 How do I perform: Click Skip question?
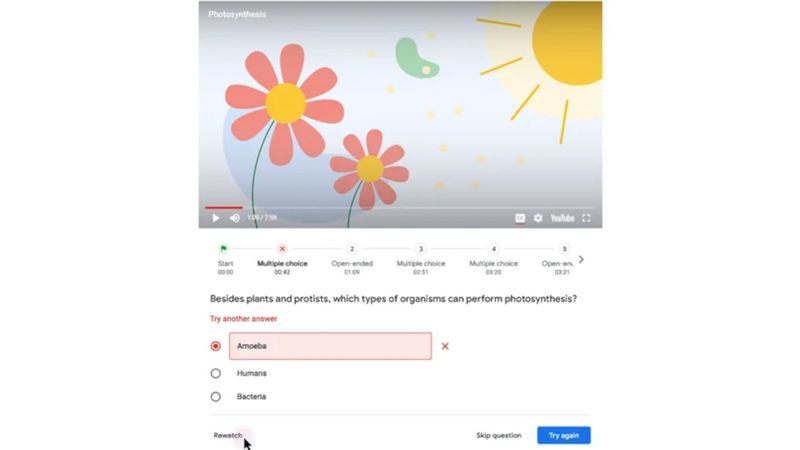coord(498,435)
